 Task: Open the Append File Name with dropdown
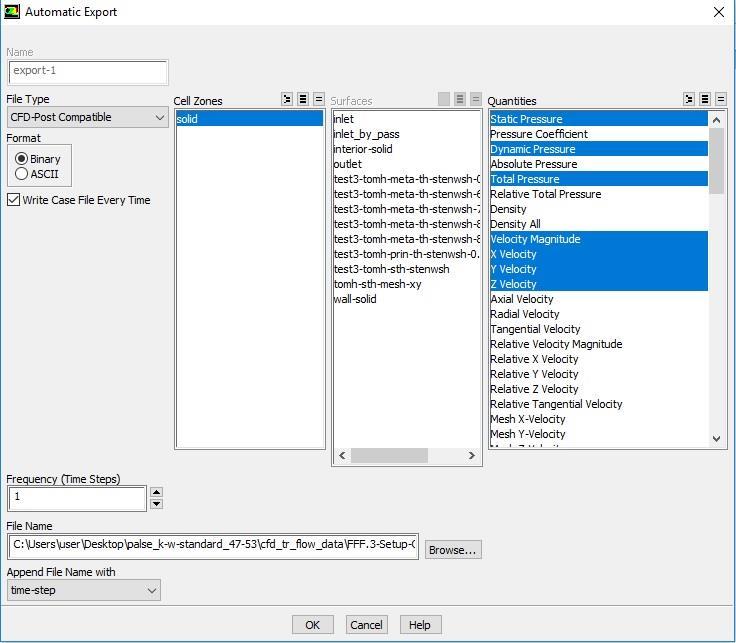[84, 590]
